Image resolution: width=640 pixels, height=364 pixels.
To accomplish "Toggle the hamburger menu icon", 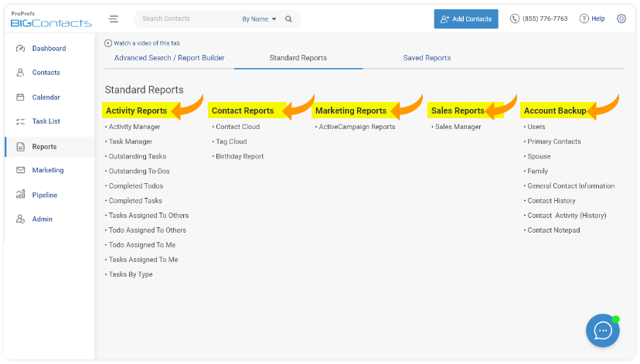I will pos(114,19).
